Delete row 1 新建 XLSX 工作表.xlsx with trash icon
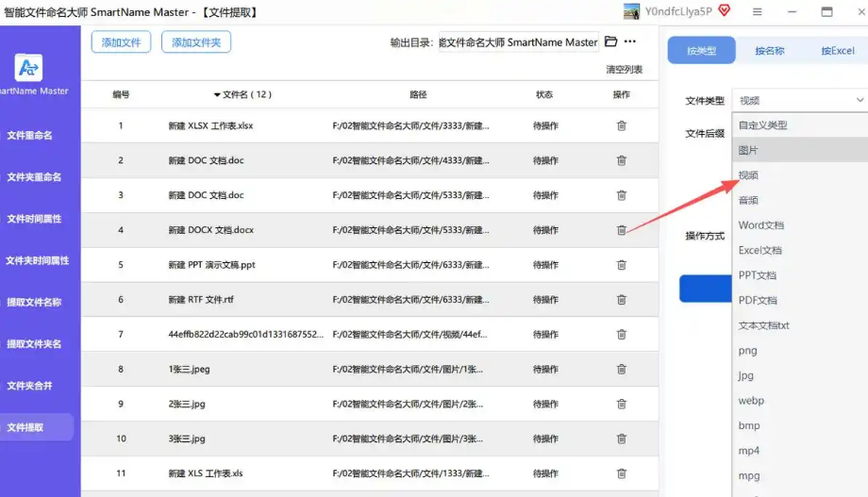This screenshot has height=497, width=868. pos(621,125)
